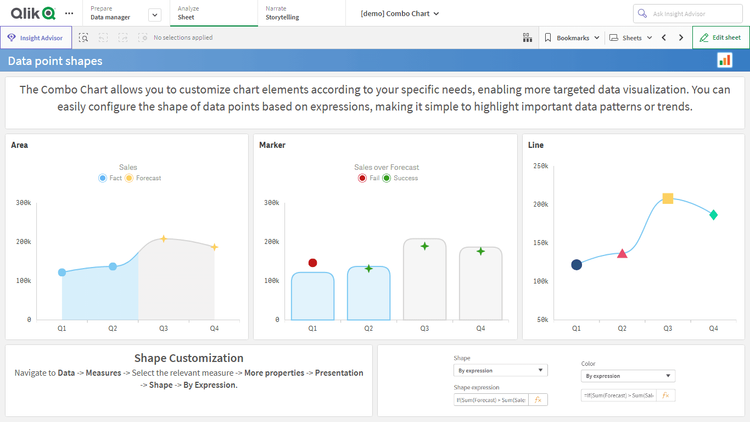The image size is (750, 422).
Task: Expand the Color 'By expression' dropdown
Action: pyautogui.click(x=627, y=376)
